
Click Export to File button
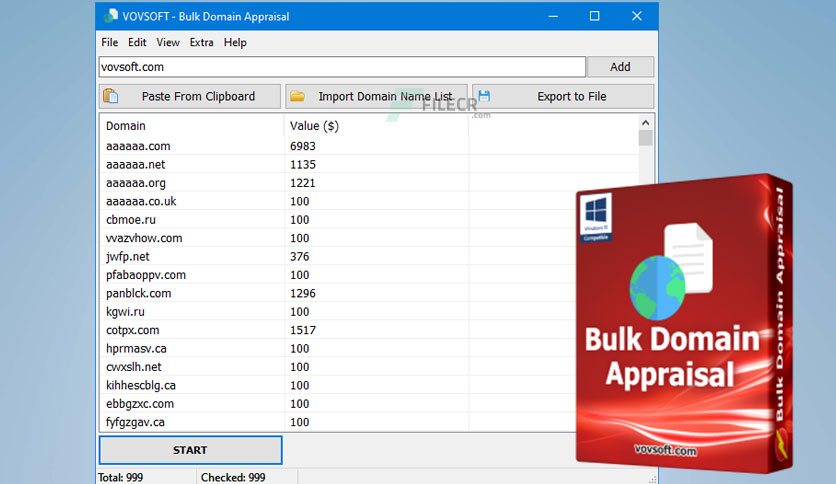(563, 96)
